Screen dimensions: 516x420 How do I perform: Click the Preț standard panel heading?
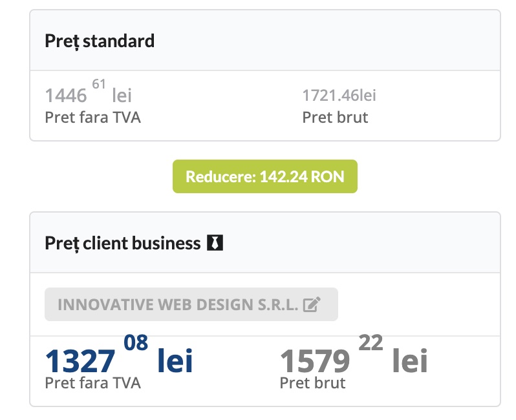100,41
